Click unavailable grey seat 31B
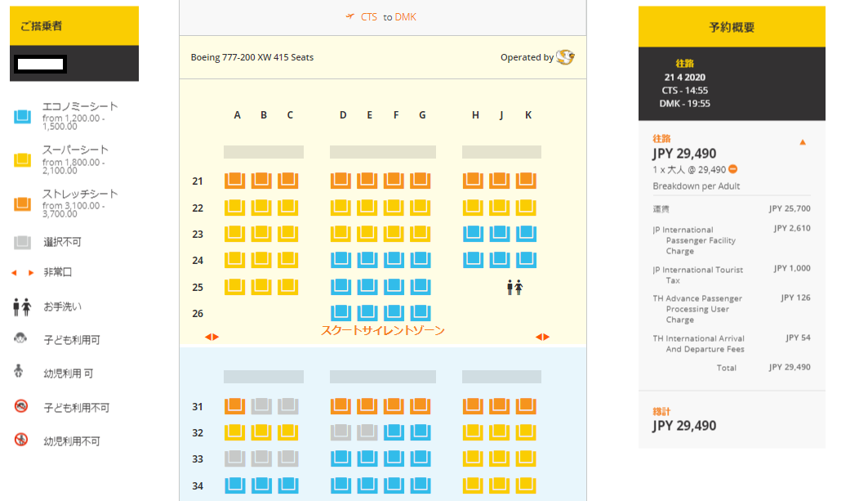This screenshot has height=501, width=868. point(261,406)
